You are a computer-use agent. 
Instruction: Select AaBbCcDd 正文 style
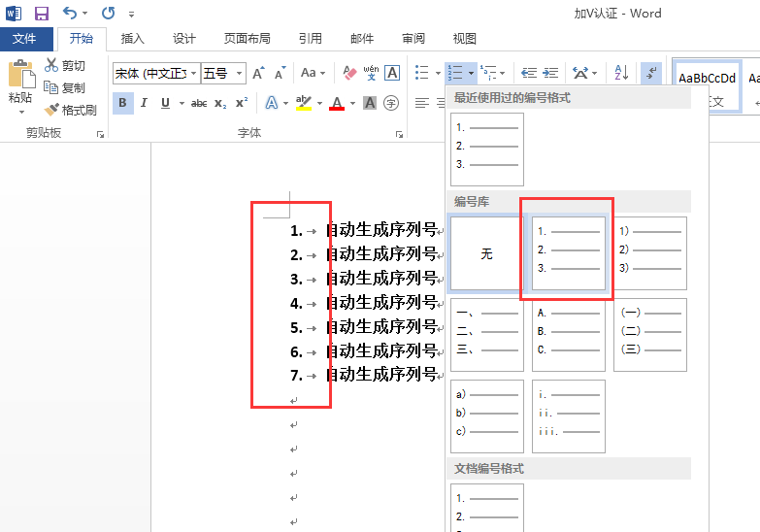click(x=708, y=86)
